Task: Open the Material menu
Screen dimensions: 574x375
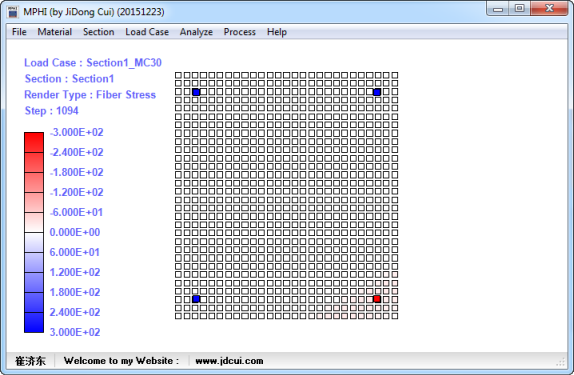Action: 55,32
